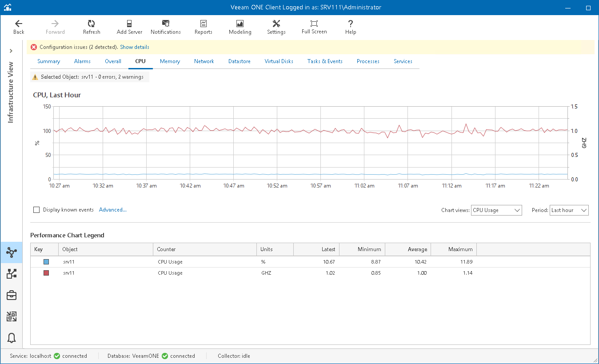This screenshot has height=364, width=599.
Task: Click the Veeam ONE app logo
Action: coord(8,7)
